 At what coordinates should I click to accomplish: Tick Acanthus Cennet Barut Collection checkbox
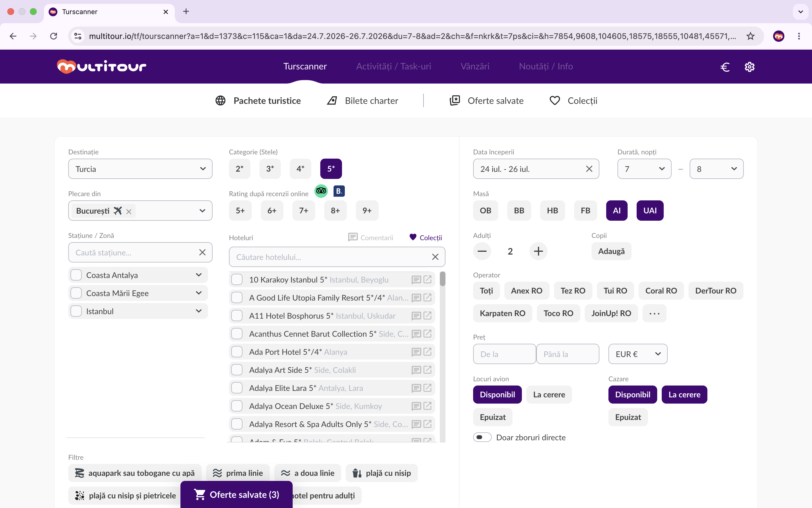(237, 334)
